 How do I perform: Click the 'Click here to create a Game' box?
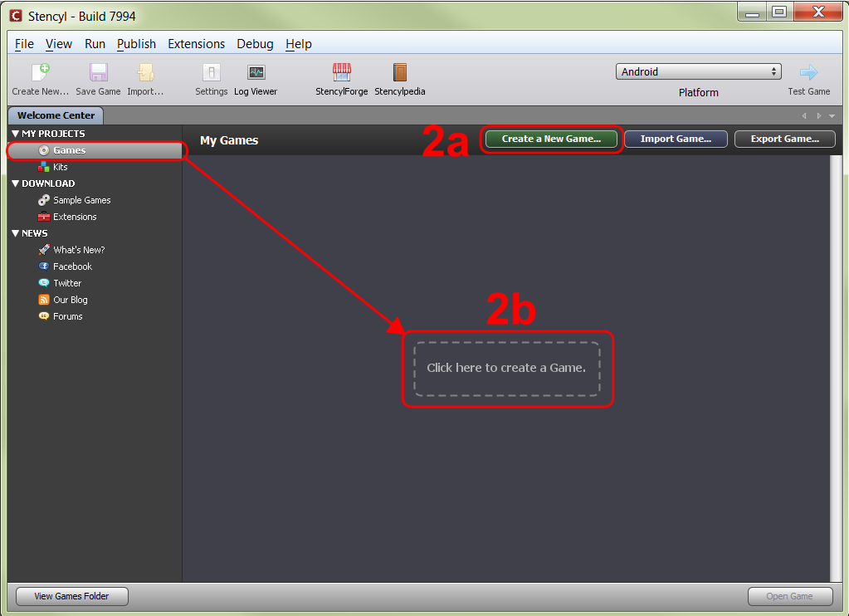click(507, 369)
